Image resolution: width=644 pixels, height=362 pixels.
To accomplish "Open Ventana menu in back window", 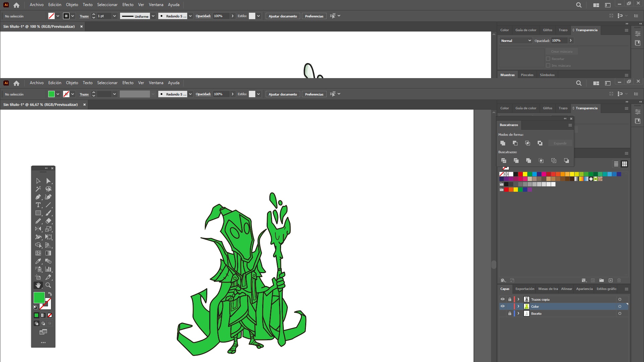I will (x=156, y=5).
